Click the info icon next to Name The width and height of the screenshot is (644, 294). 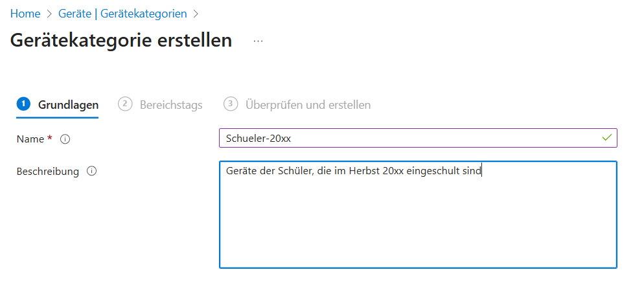tap(65, 139)
